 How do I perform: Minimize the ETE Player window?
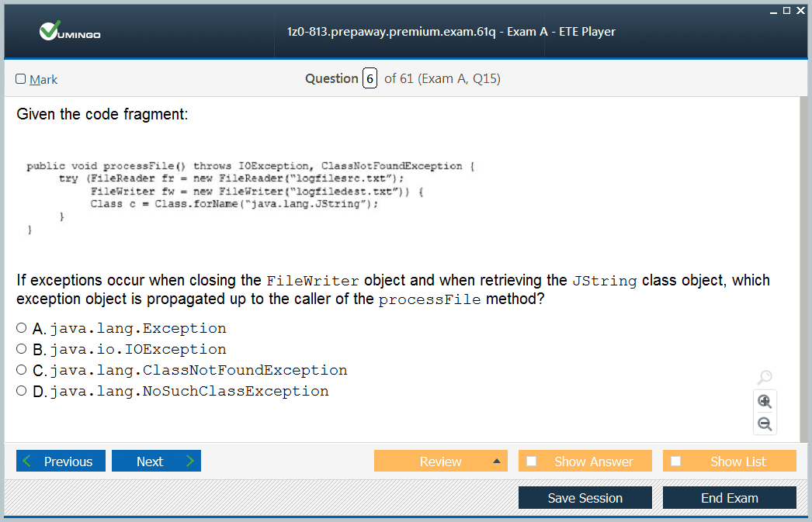pyautogui.click(x=773, y=12)
